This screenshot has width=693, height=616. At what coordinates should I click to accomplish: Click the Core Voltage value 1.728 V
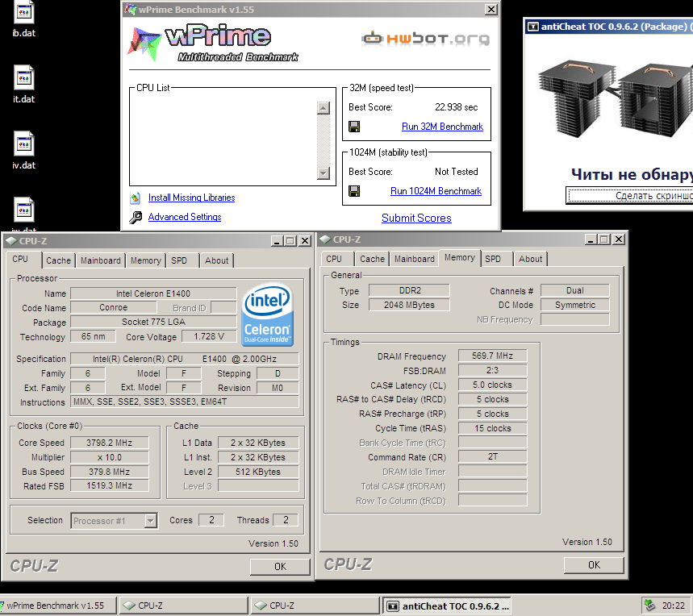pyautogui.click(x=209, y=336)
